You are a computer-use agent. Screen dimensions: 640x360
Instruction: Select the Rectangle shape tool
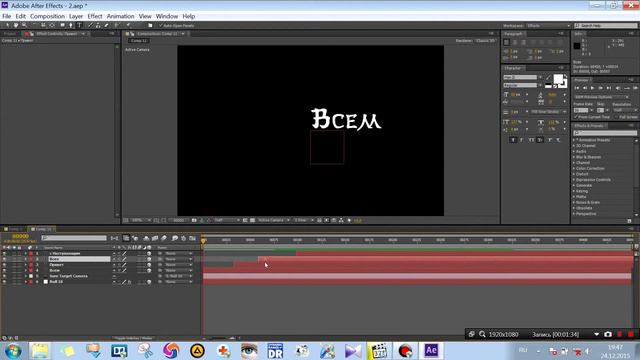point(62,25)
